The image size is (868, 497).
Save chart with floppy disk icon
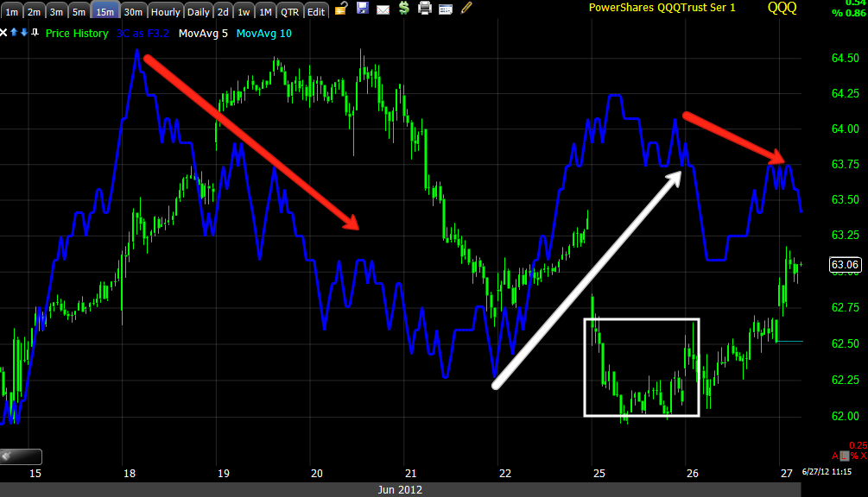click(363, 8)
